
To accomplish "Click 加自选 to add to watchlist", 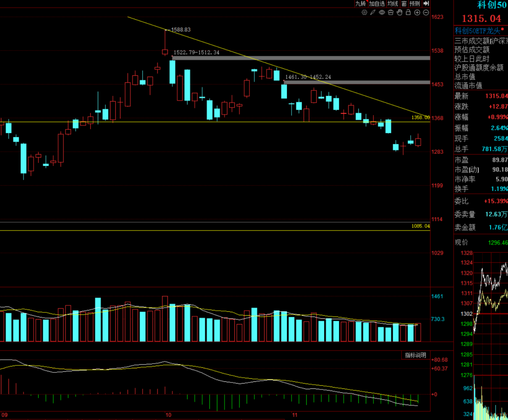I will pos(377,3).
